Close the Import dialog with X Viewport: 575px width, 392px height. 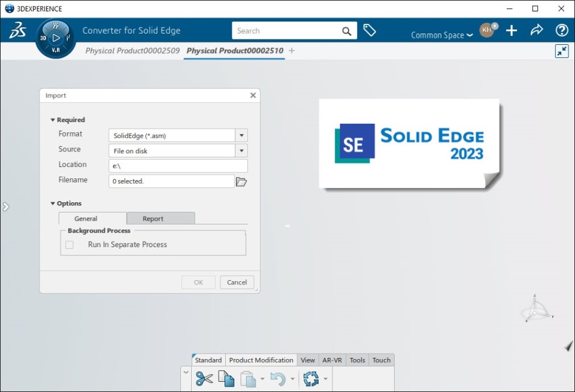[x=253, y=95]
